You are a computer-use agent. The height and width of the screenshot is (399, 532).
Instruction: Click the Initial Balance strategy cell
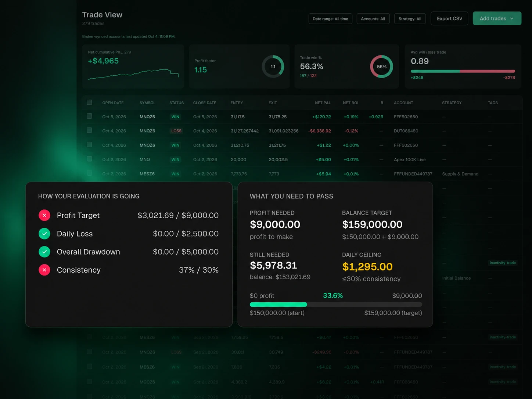pyautogui.click(x=456, y=278)
